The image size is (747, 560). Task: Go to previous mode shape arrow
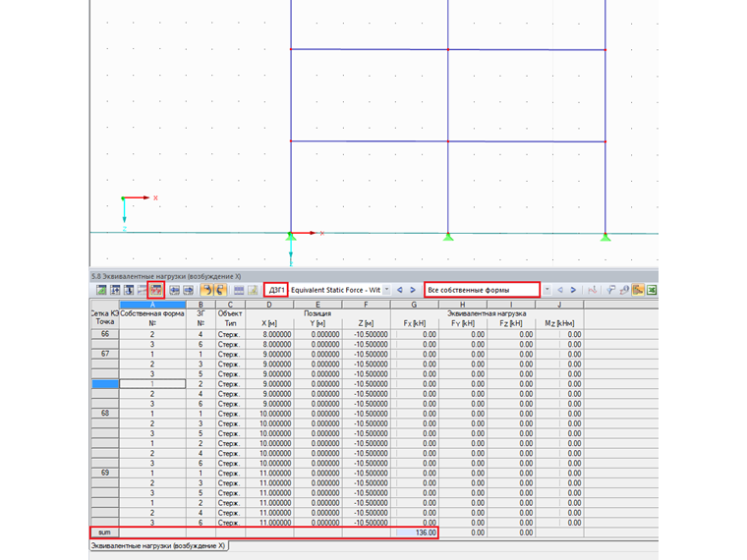coord(560,290)
